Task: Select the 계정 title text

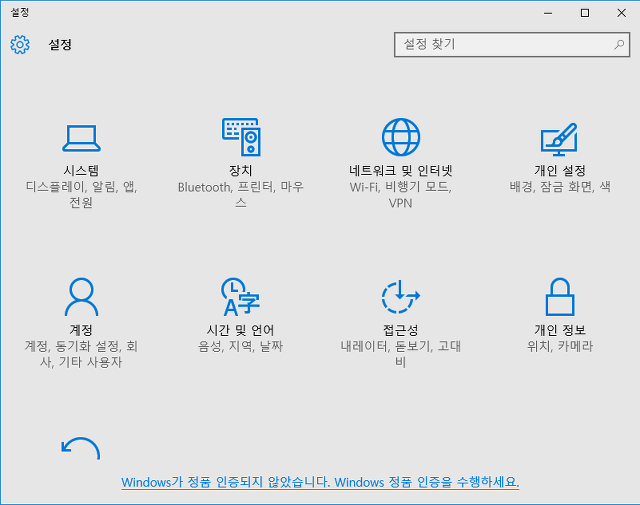Action: pyautogui.click(x=81, y=329)
